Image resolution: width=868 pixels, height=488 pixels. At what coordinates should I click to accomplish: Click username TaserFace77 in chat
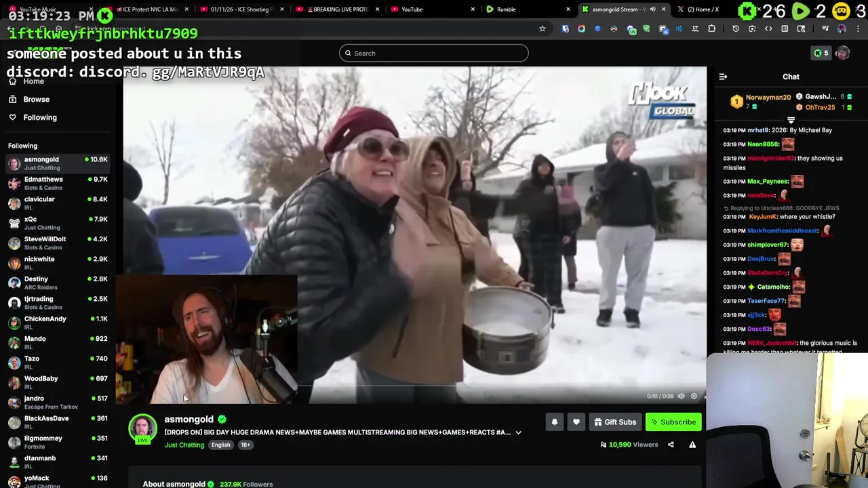click(x=766, y=301)
